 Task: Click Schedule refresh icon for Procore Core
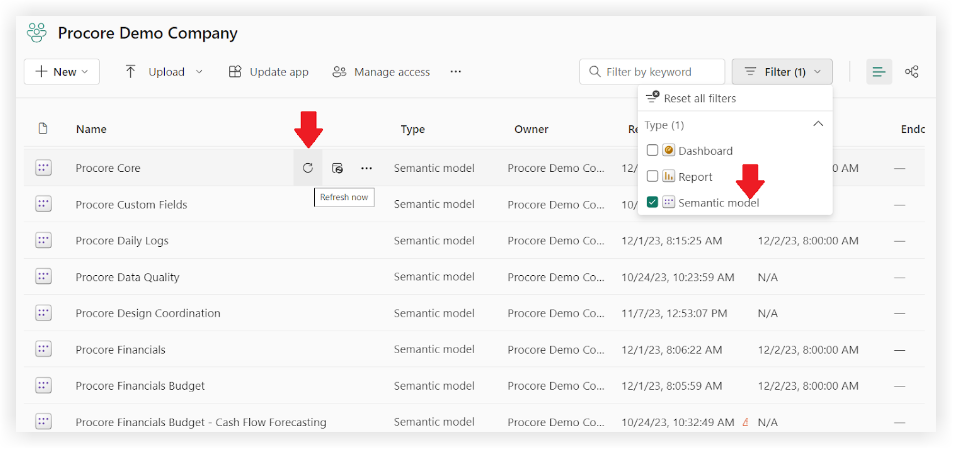tap(337, 168)
